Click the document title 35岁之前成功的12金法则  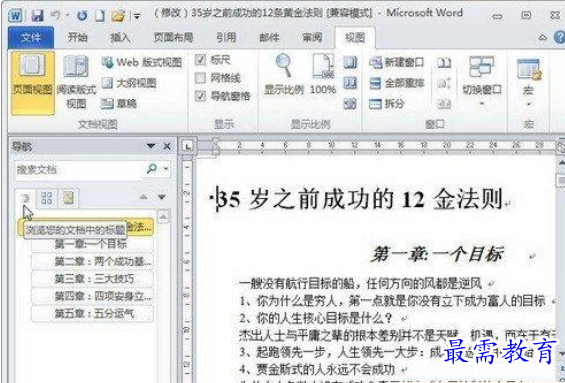click(x=360, y=200)
